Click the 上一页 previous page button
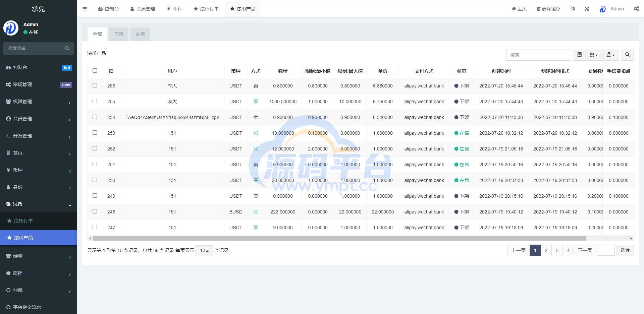The image size is (644, 314). 519,250
